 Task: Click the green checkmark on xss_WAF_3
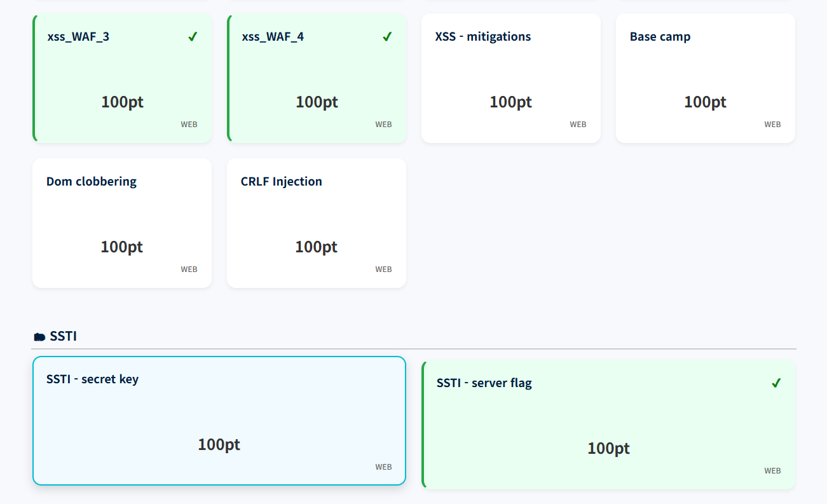193,37
